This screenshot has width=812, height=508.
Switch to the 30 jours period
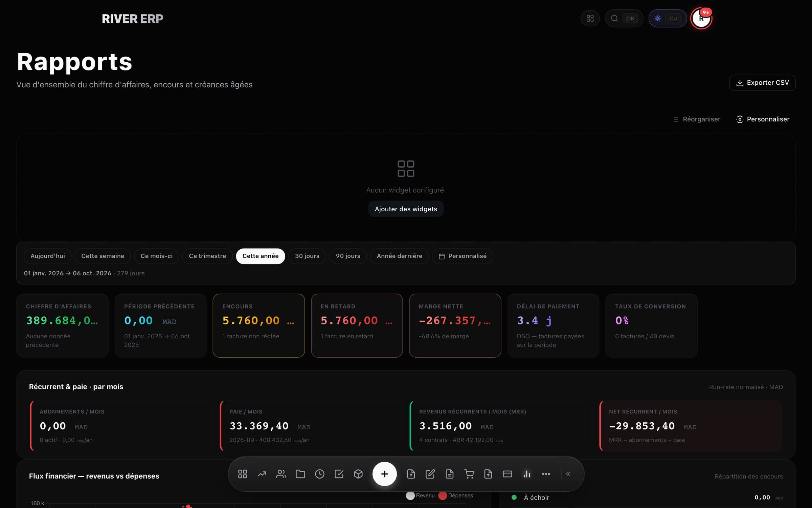tap(307, 256)
